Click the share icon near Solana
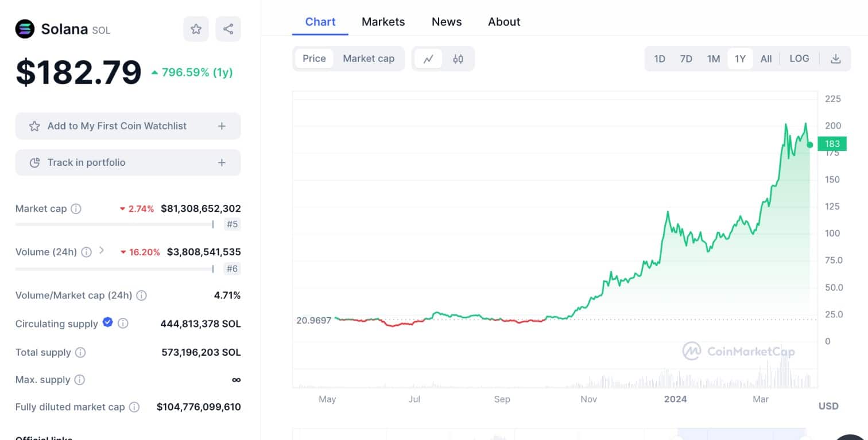Image resolution: width=868 pixels, height=440 pixels. click(228, 29)
